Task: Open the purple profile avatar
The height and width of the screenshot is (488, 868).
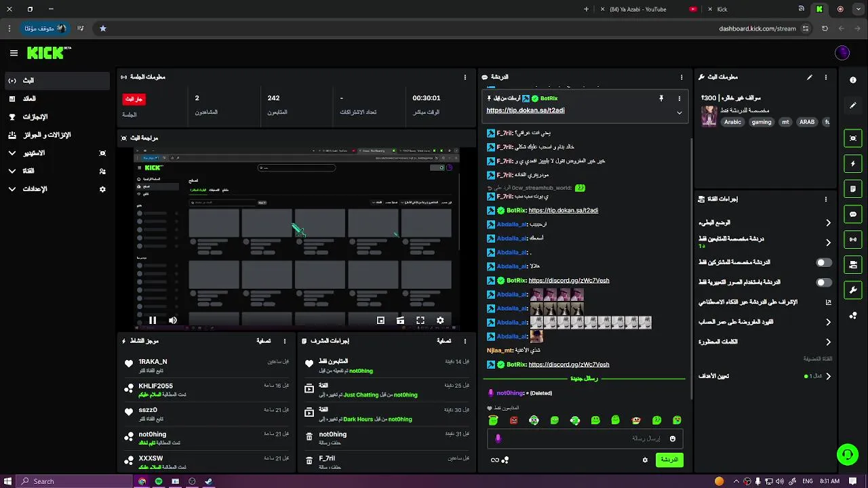Action: [842, 53]
